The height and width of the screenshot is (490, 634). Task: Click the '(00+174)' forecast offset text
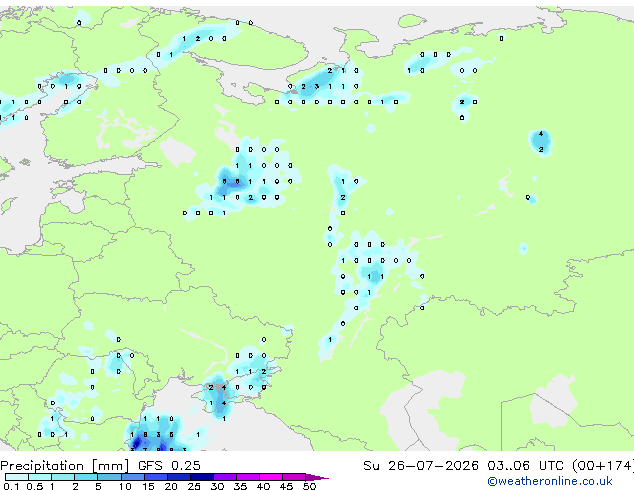click(603, 466)
